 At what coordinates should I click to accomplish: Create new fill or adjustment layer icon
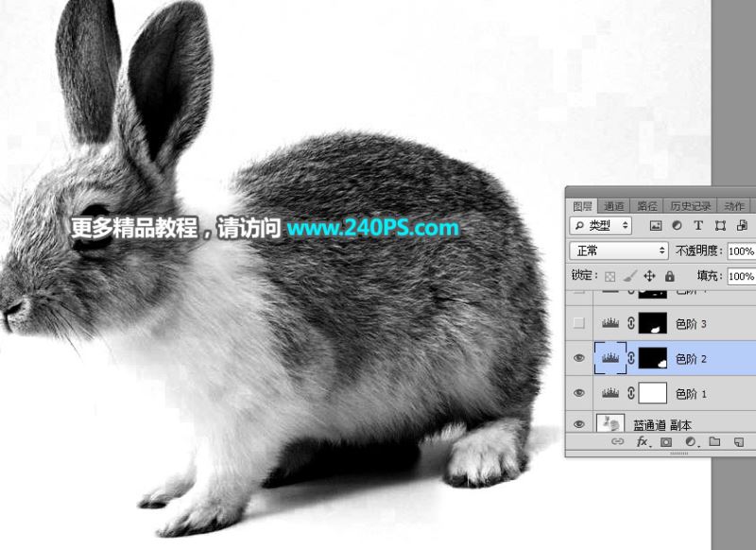point(691,442)
